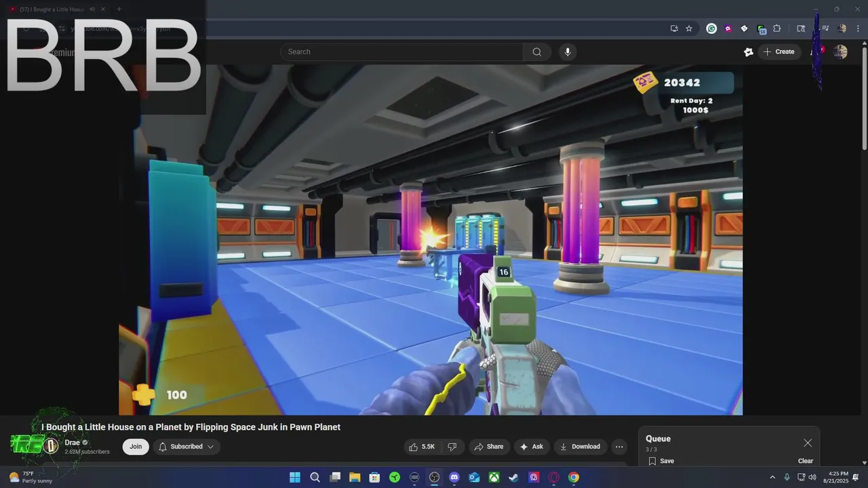Open volume control in system tray
The height and width of the screenshot is (488, 868).
pos(812,477)
